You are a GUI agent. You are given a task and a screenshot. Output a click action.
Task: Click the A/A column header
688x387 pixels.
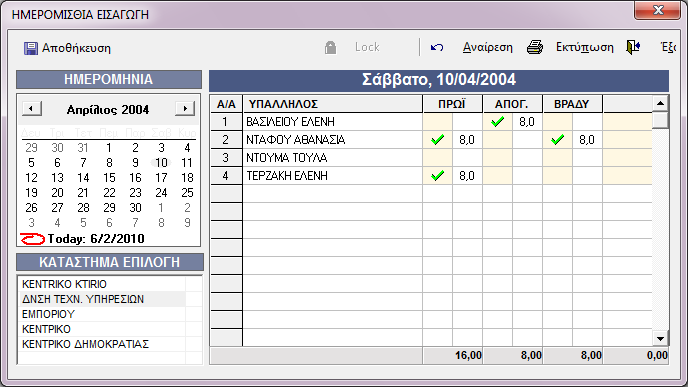(226, 104)
